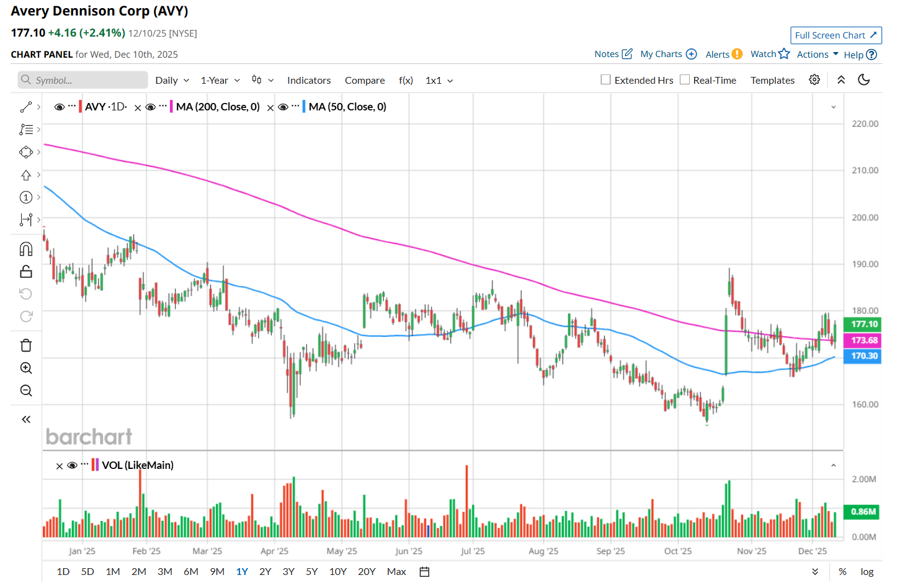
Task: Open the Help question mark
Action: (x=860, y=55)
